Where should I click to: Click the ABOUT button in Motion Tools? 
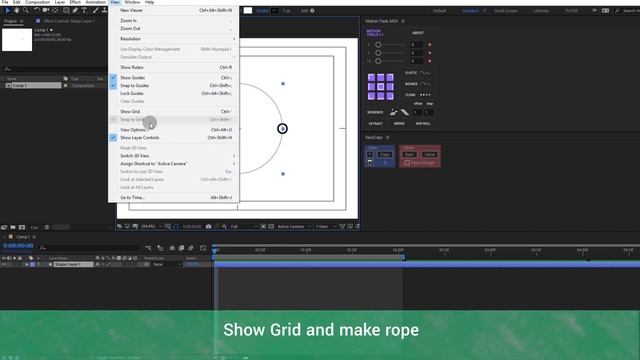pos(418,33)
